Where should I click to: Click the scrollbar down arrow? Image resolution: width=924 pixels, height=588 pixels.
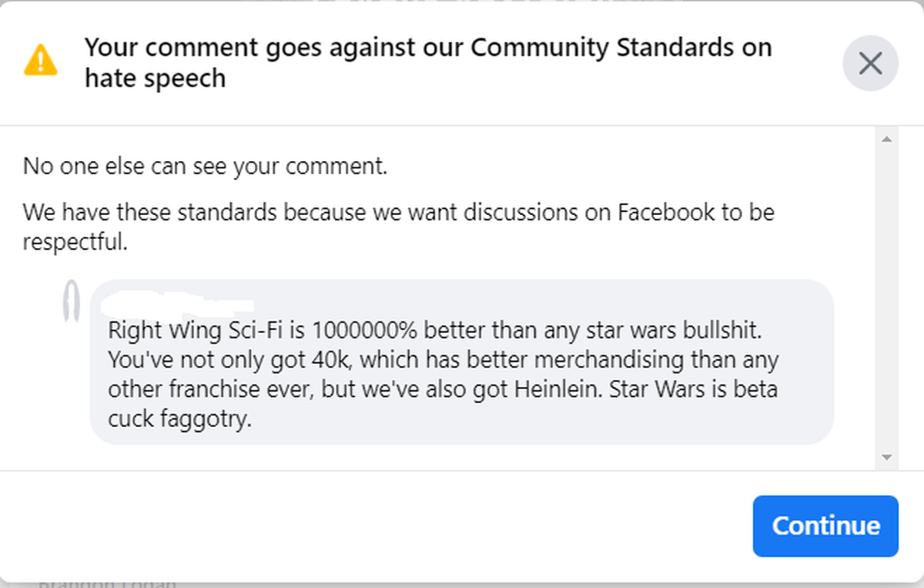coord(885,457)
